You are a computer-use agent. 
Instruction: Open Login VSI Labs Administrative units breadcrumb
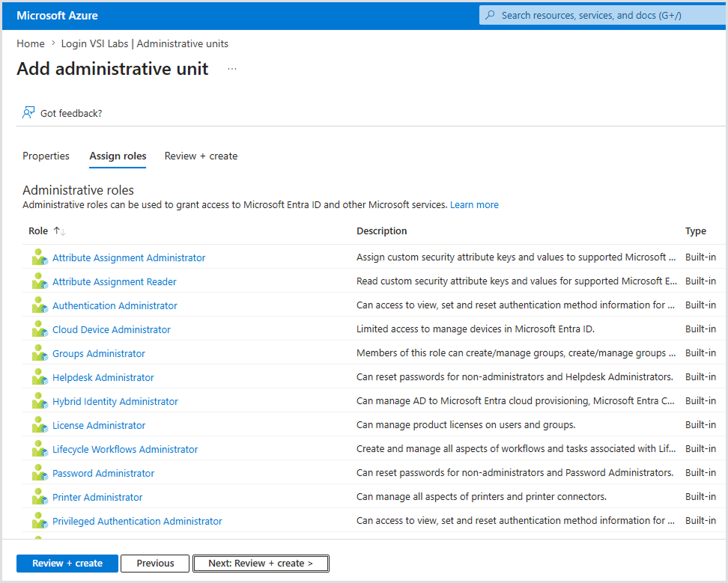point(145,43)
